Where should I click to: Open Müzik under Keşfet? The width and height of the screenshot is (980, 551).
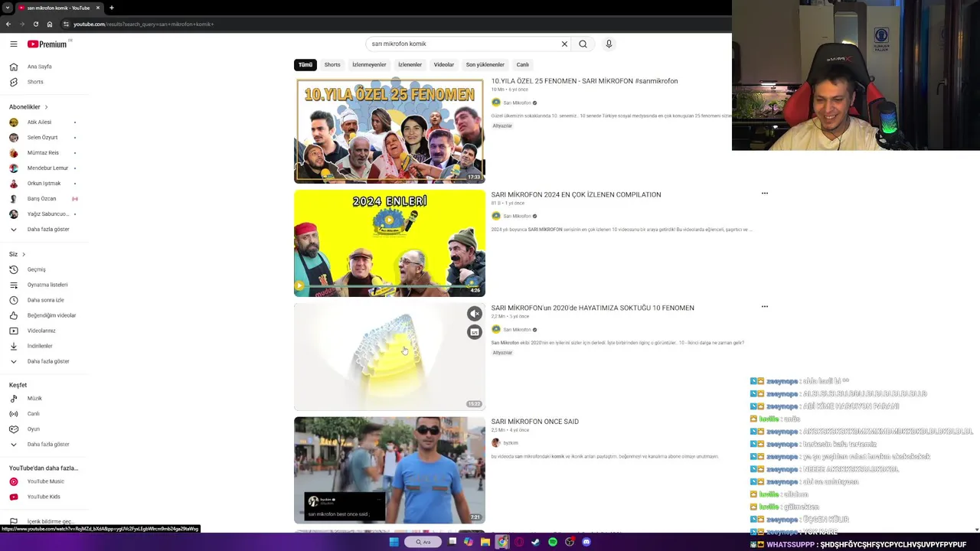point(34,399)
